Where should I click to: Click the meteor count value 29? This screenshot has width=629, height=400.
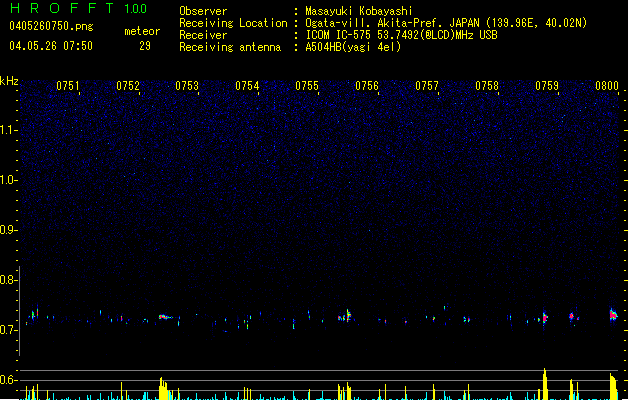click(145, 46)
